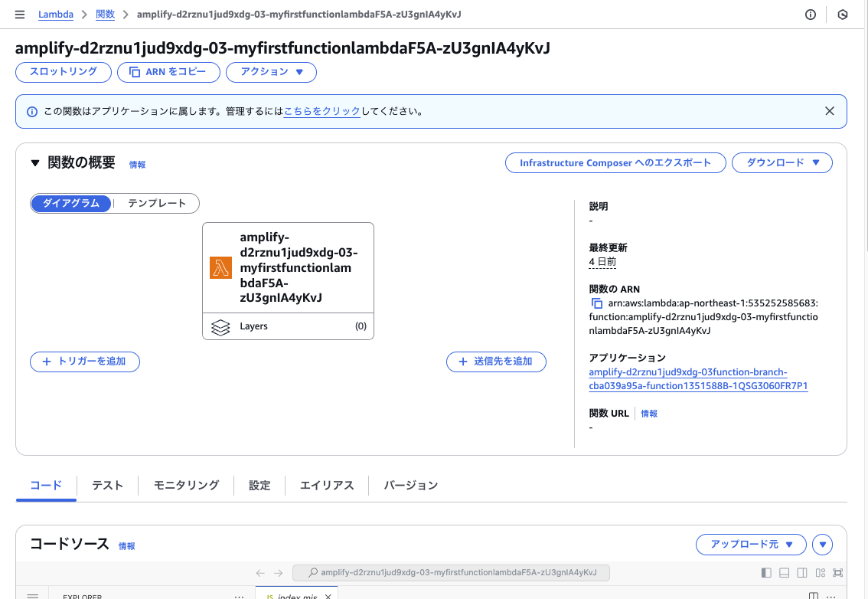Open the editor hamburger menu beside Explorer
This screenshot has width=868, height=599.
pos(33,596)
